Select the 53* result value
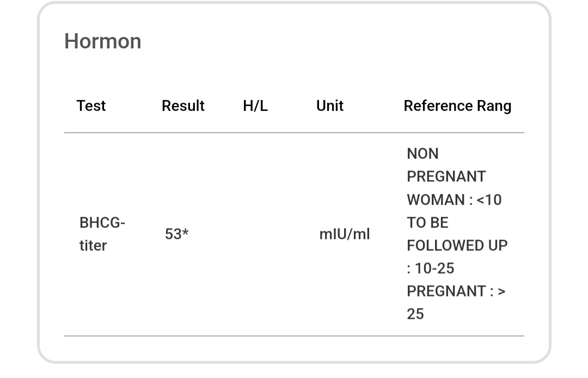Viewport: 588px width, 378px height. click(176, 234)
